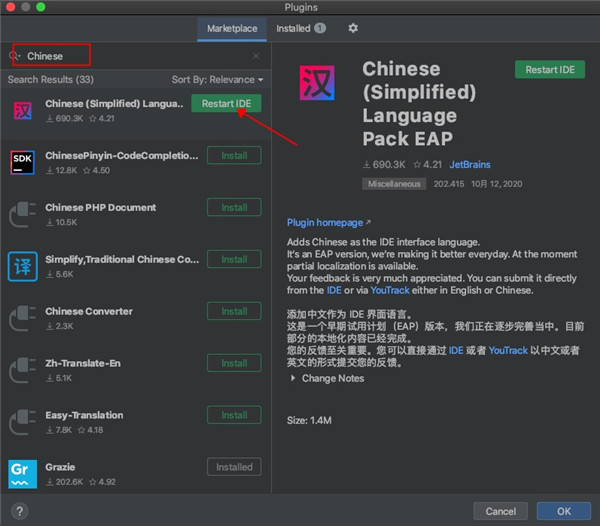Screen dimensions: 600x526
Task: Click the search magnifier icon
Action: 16,56
